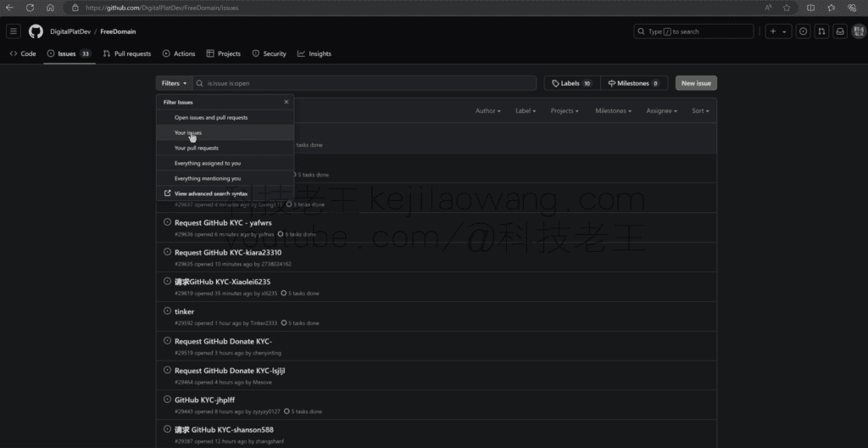Switch to the Projects tab
The width and height of the screenshot is (868, 448).
224,53
